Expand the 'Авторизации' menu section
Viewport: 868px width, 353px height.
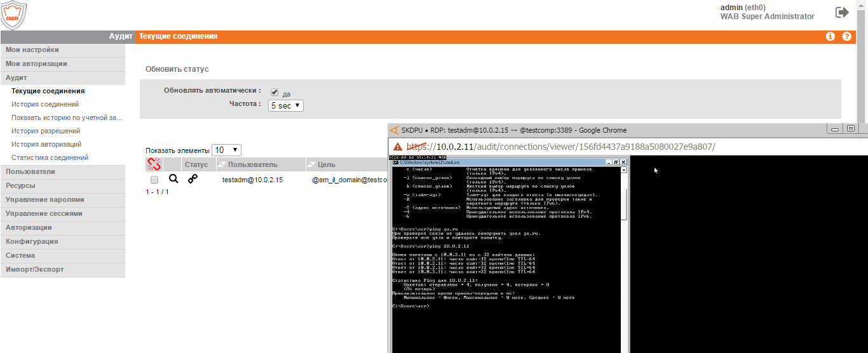tap(62, 227)
